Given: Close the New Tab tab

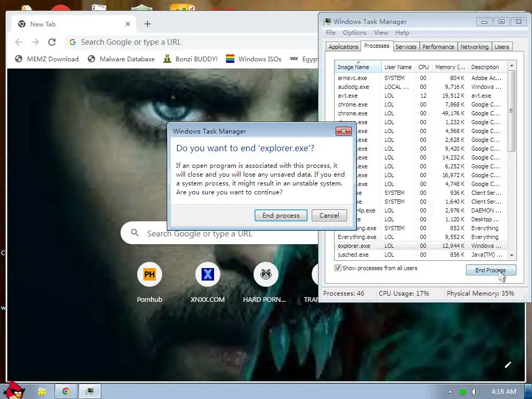Looking at the screenshot, I should pos(128,24).
